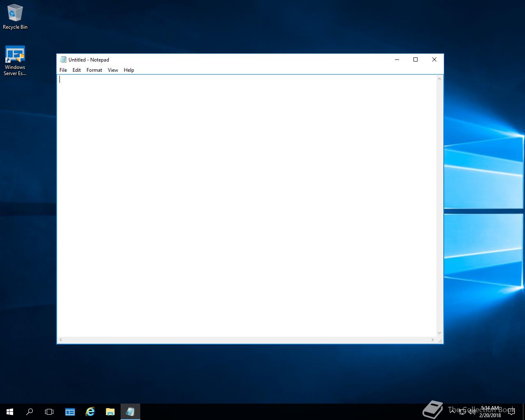Image resolution: width=525 pixels, height=420 pixels.
Task: Expand the hidden system tray icons chevron
Action: click(452, 412)
